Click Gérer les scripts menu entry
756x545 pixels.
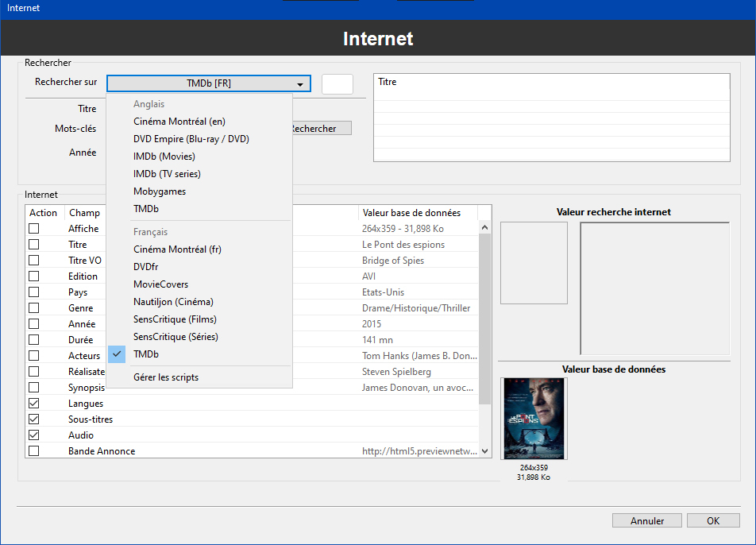coord(165,377)
